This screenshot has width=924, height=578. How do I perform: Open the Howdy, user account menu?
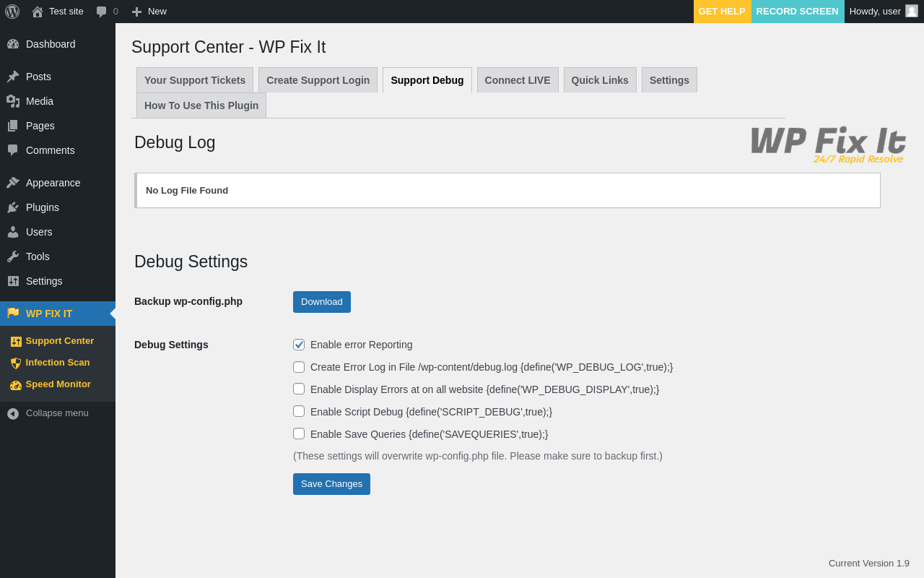(883, 12)
